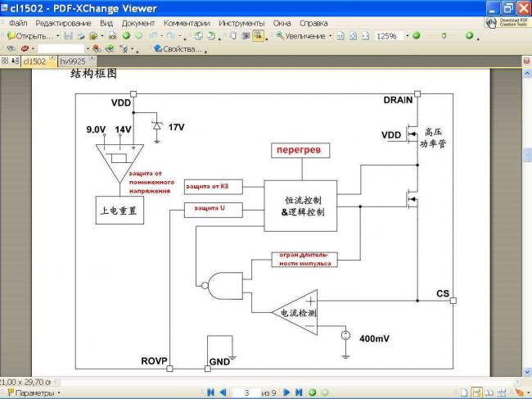Zoom out with the green minus button
Image resolution: width=532 pixels, height=399 pixels.
point(417,35)
